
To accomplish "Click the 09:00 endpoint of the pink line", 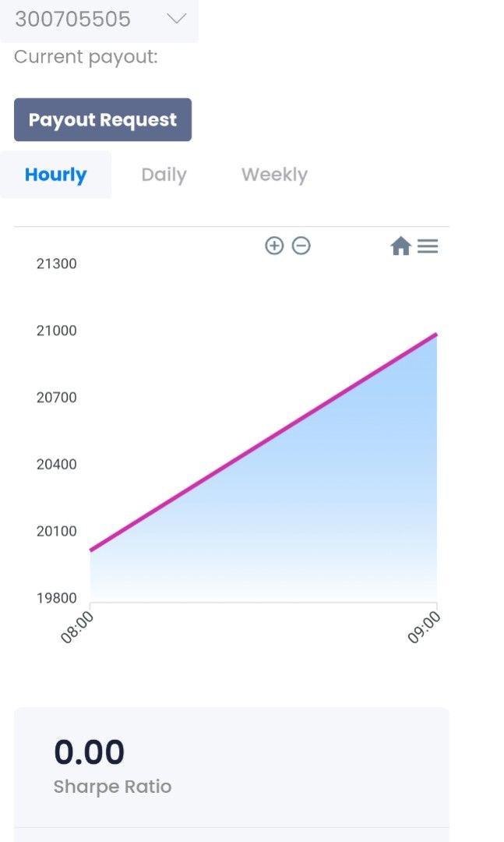I will pyautogui.click(x=436, y=334).
